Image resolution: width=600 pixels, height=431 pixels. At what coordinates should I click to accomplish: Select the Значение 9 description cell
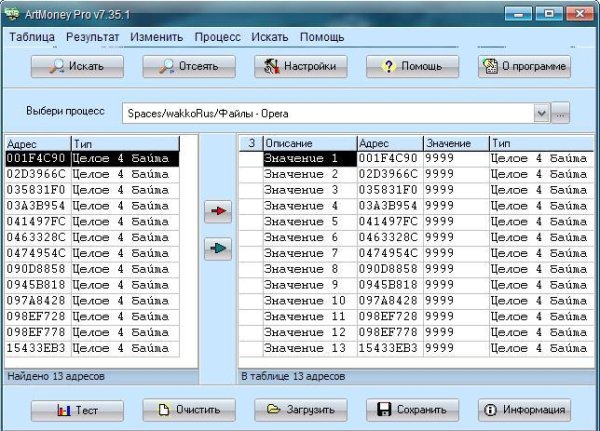pos(310,285)
